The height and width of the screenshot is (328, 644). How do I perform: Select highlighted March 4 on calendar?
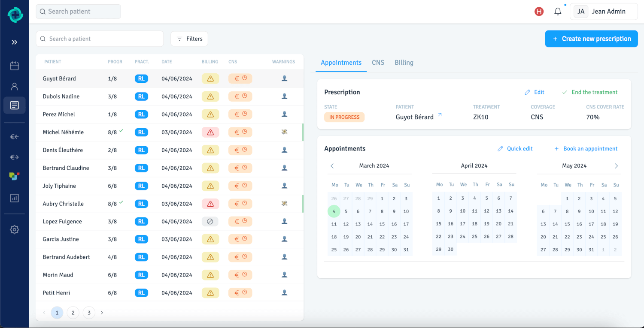pos(334,211)
